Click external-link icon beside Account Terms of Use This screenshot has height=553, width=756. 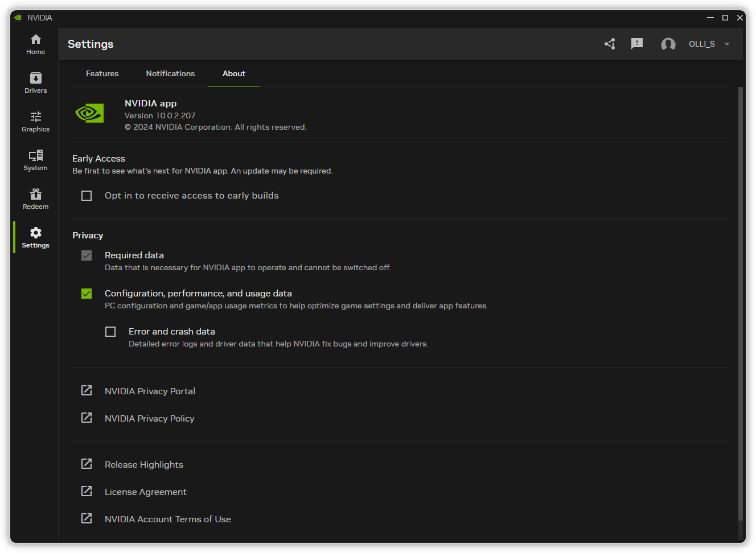87,518
